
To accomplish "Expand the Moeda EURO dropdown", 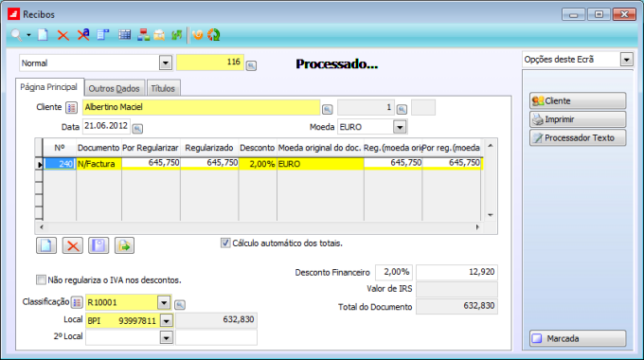I will point(400,127).
